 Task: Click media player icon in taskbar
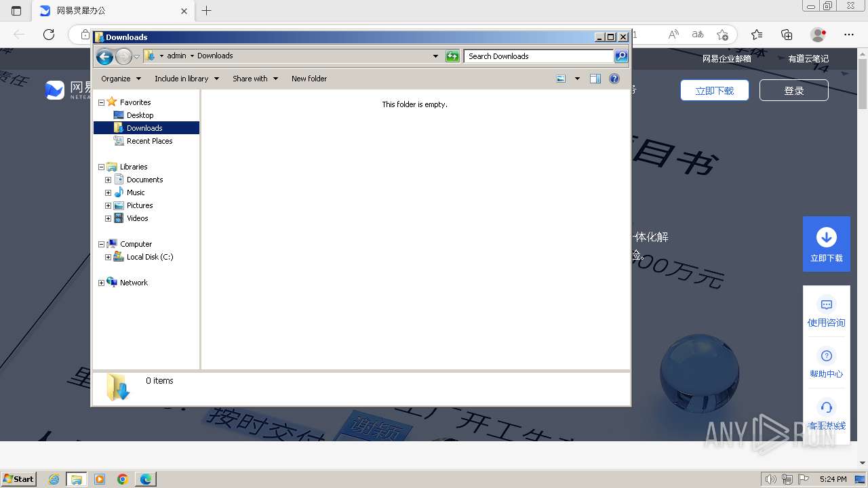pyautogui.click(x=100, y=479)
